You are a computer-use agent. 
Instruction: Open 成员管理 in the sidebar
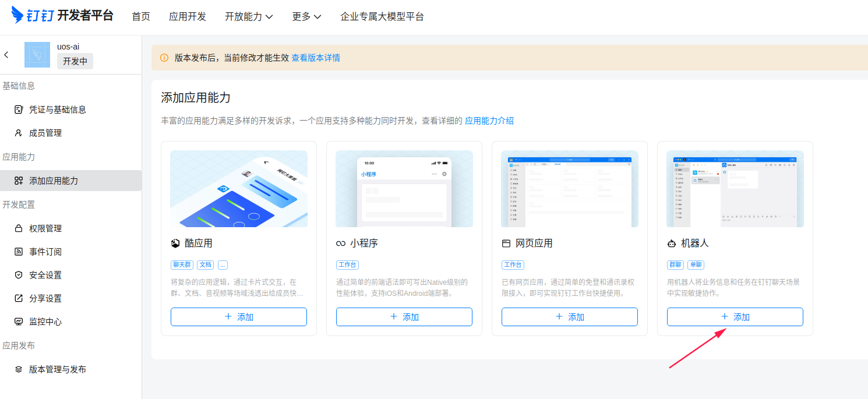point(45,133)
